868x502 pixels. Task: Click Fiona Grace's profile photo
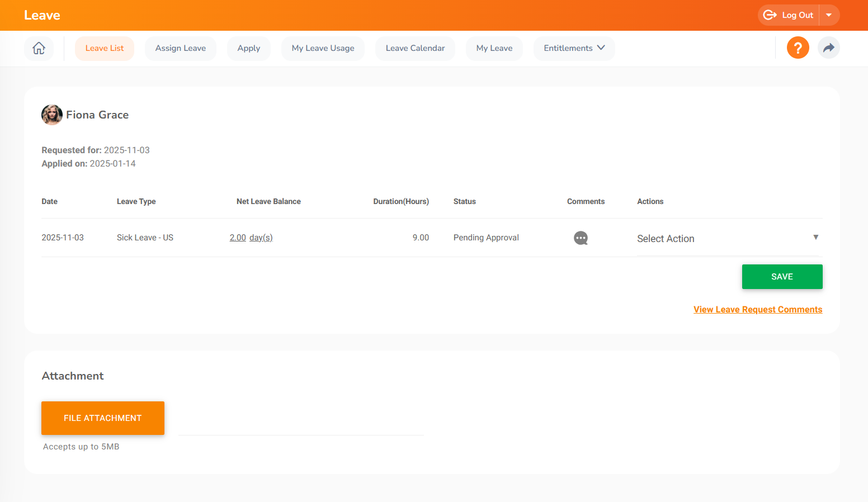point(51,115)
